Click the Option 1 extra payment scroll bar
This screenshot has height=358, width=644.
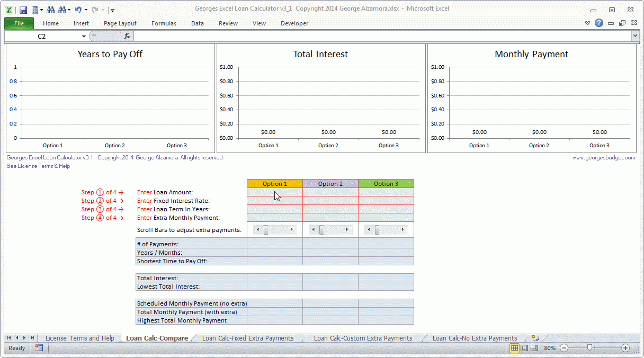274,230
